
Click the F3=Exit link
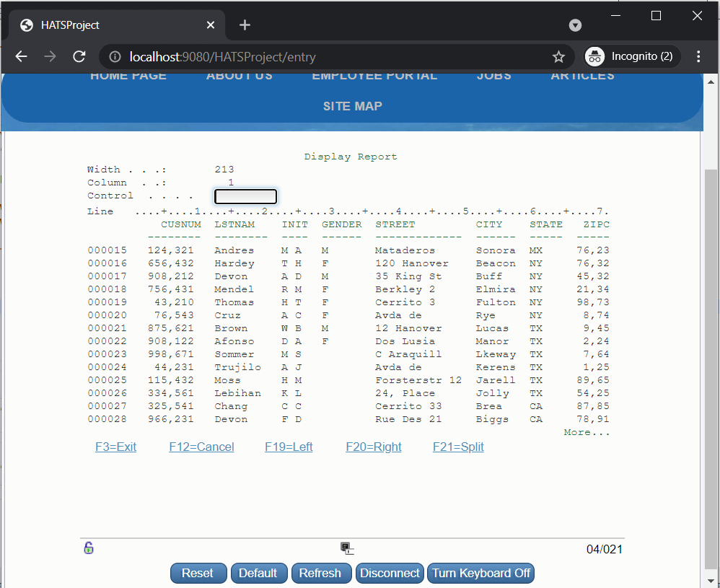tap(115, 447)
